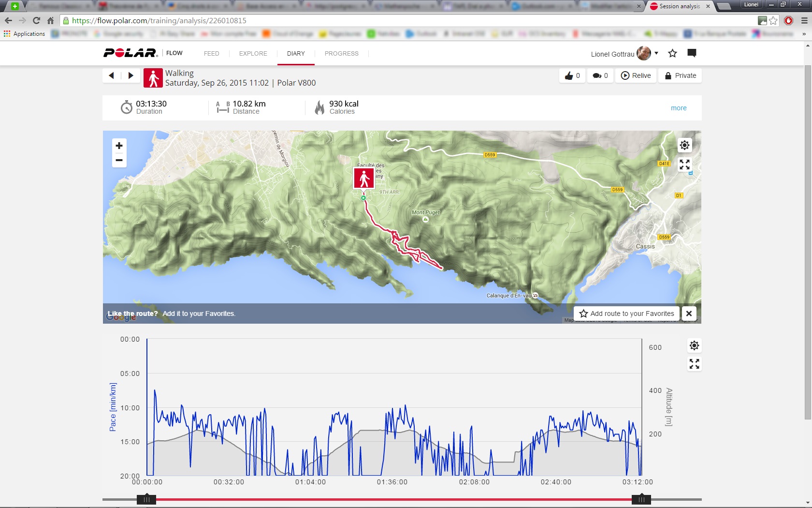
Task: Click distance value 10.82 km
Action: [249, 104]
